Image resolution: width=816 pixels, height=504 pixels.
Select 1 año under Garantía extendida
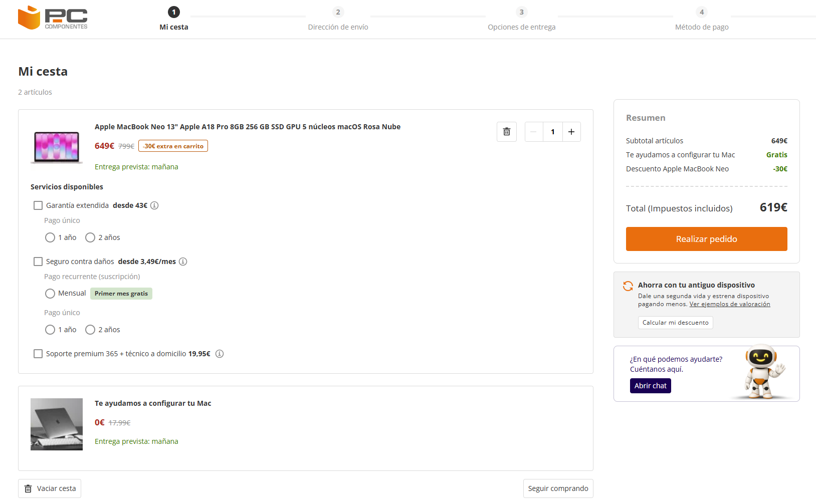point(50,237)
